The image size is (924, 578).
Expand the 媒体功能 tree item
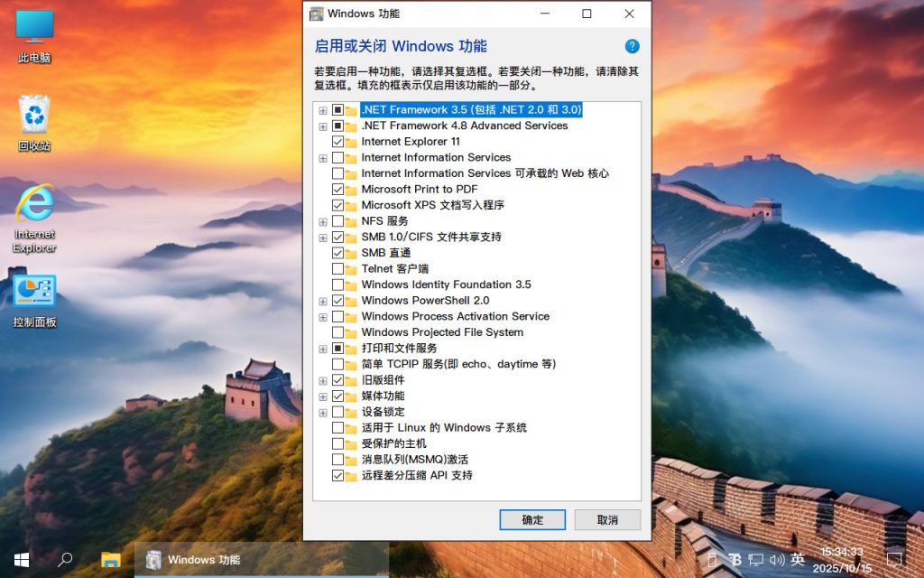point(323,396)
